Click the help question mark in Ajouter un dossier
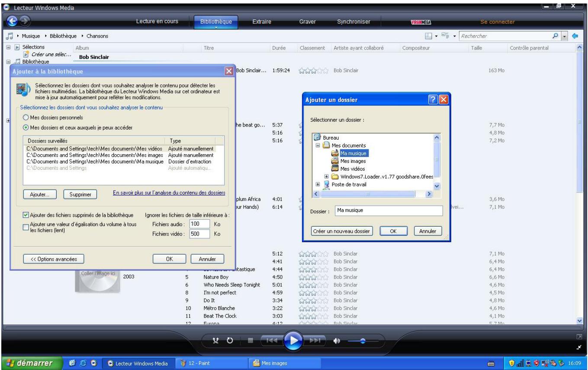The image size is (588, 370). pyautogui.click(x=433, y=100)
